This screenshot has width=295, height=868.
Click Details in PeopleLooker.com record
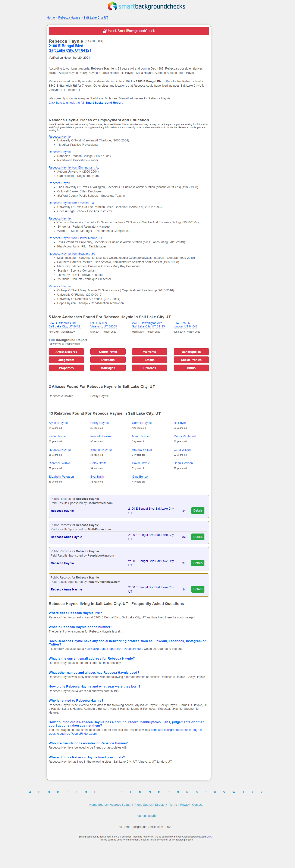pyautogui.click(x=198, y=563)
